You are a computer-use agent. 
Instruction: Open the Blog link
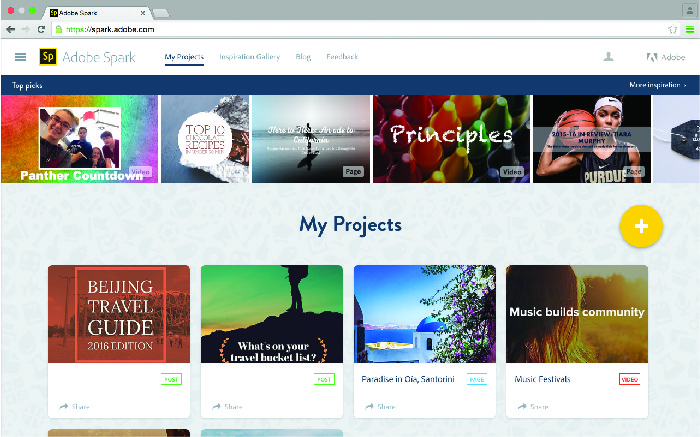point(303,57)
